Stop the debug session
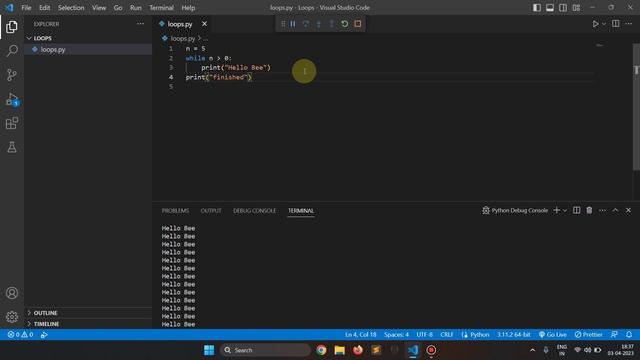 click(358, 24)
